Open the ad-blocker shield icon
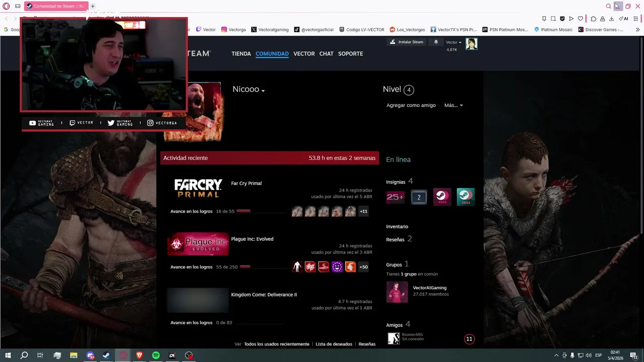644x362 pixels. [x=562, y=19]
